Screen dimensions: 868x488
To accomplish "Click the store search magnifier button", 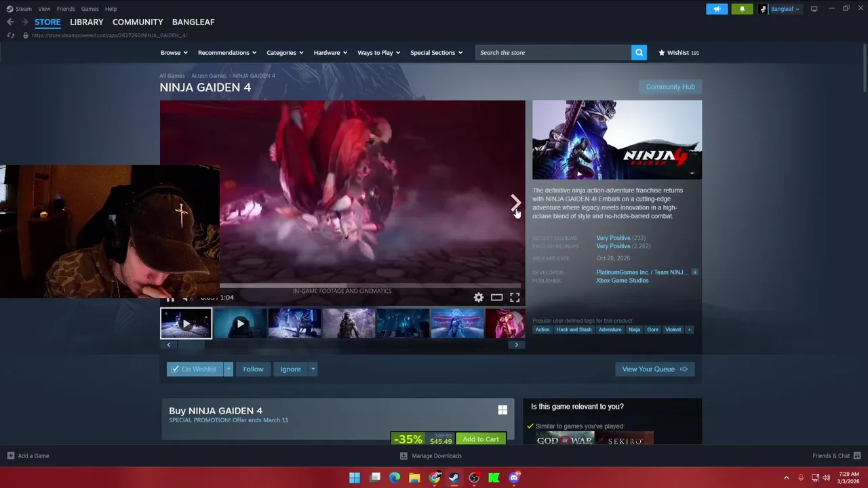I will click(x=639, y=53).
